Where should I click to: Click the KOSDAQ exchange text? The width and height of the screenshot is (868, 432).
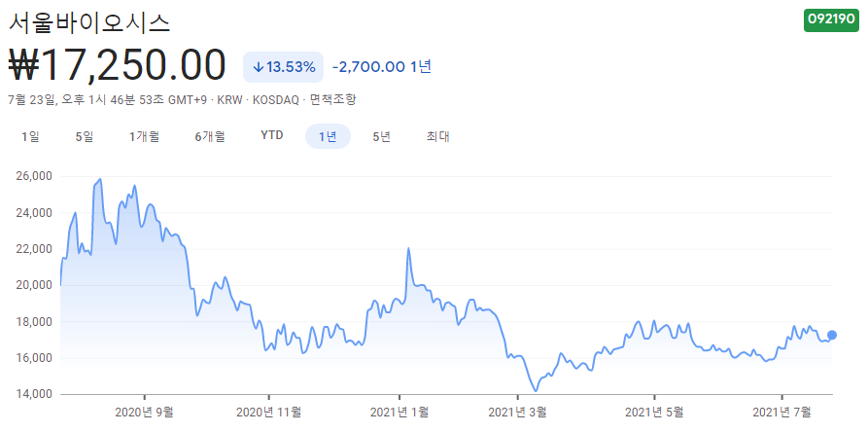[x=276, y=100]
